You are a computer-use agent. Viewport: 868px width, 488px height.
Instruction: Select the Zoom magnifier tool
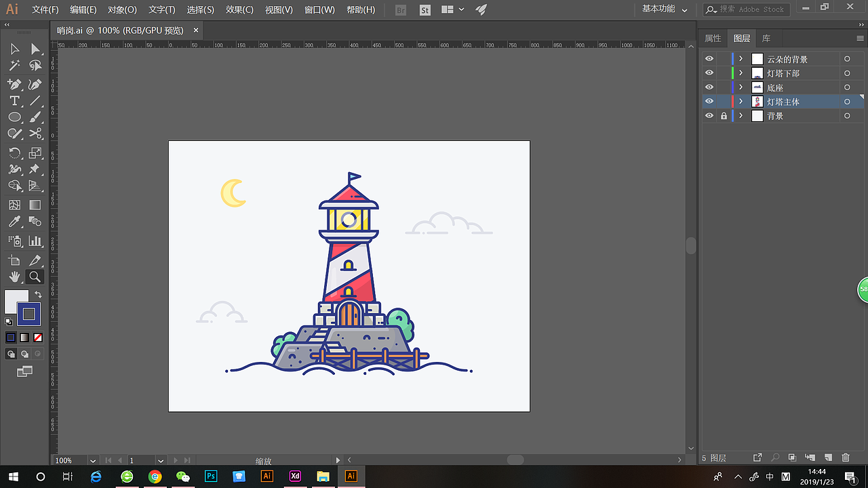[34, 277]
